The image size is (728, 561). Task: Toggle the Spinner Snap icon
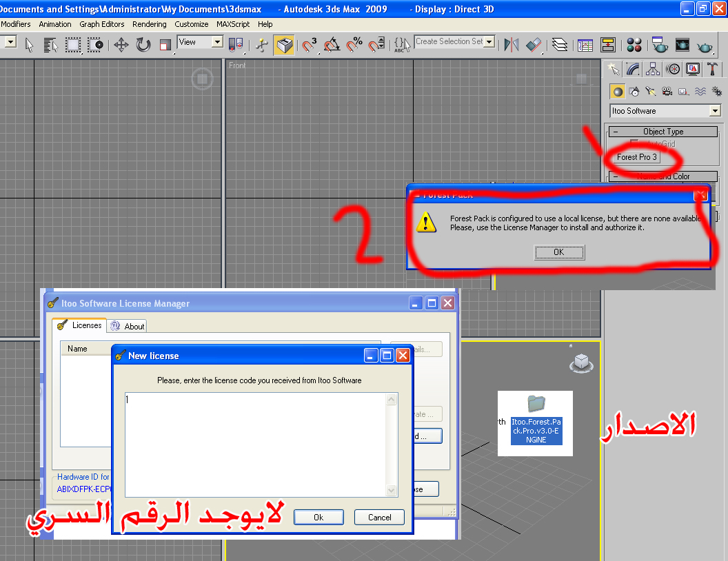[376, 45]
